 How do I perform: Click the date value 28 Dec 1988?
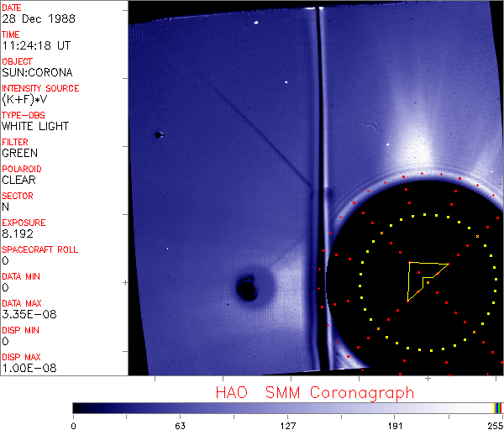(39, 18)
